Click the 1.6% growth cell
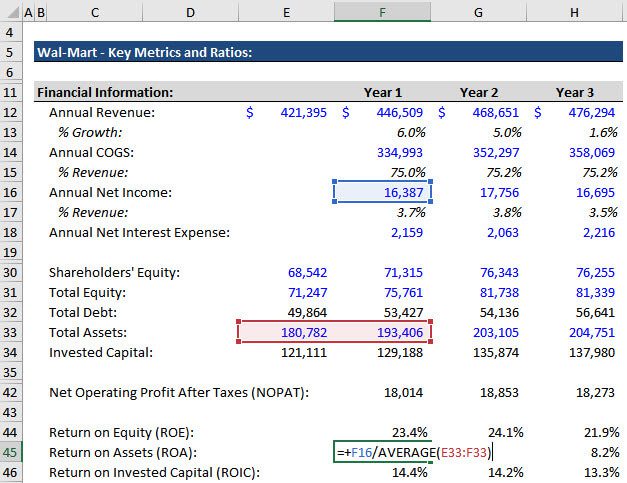 pos(603,132)
